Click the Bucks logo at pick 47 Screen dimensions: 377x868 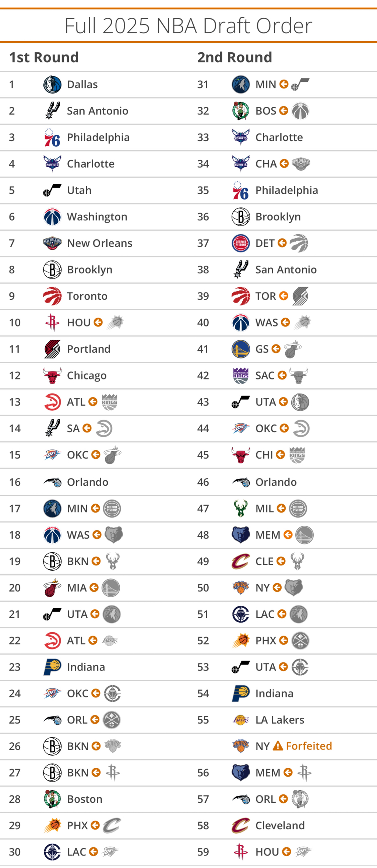pyautogui.click(x=240, y=508)
